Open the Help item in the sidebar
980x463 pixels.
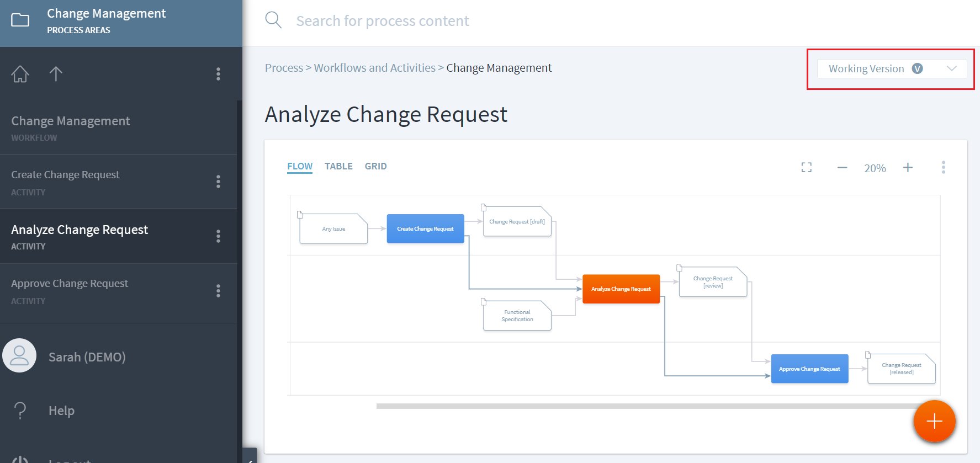tap(61, 411)
